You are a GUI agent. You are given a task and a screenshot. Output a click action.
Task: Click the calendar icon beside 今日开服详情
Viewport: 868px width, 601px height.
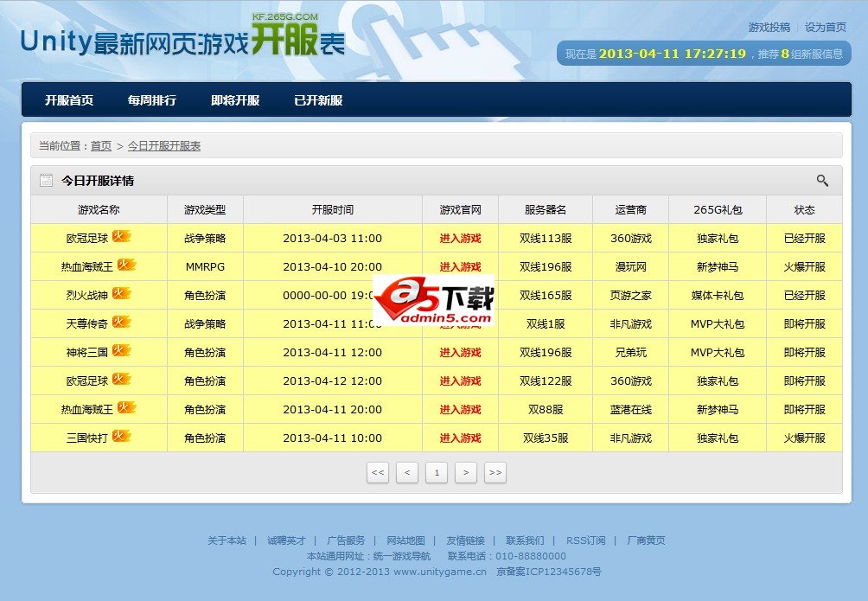click(47, 181)
